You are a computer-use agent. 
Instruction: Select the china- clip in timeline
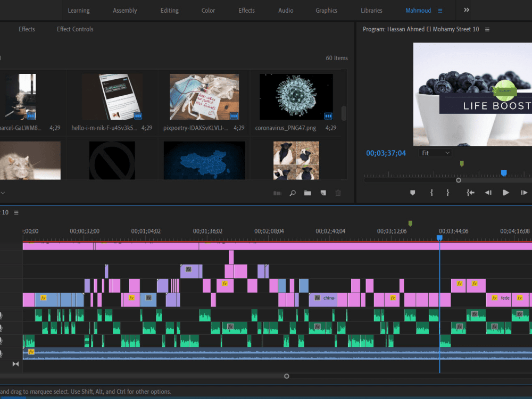(x=323, y=300)
